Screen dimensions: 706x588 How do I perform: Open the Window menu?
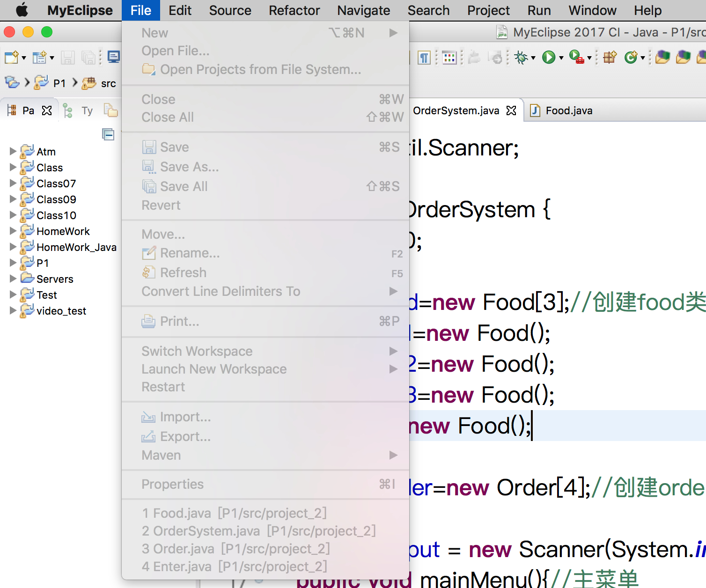click(592, 10)
